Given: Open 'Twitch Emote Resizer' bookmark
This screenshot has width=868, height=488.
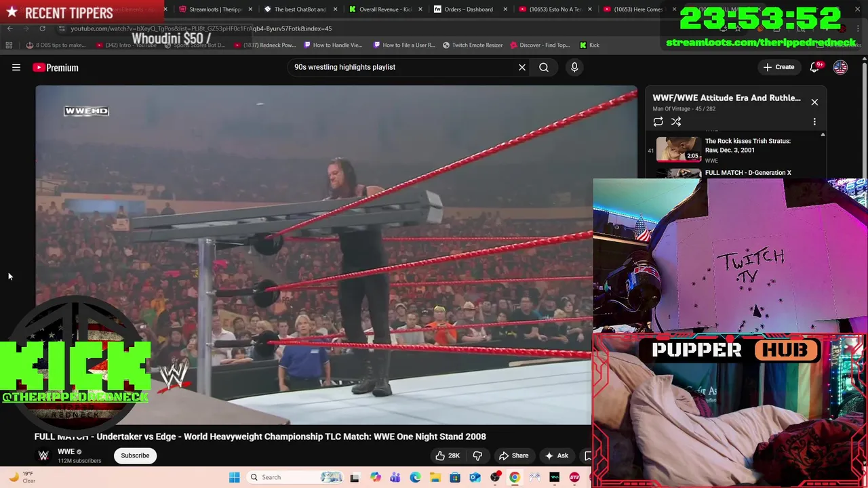Looking at the screenshot, I should (473, 45).
